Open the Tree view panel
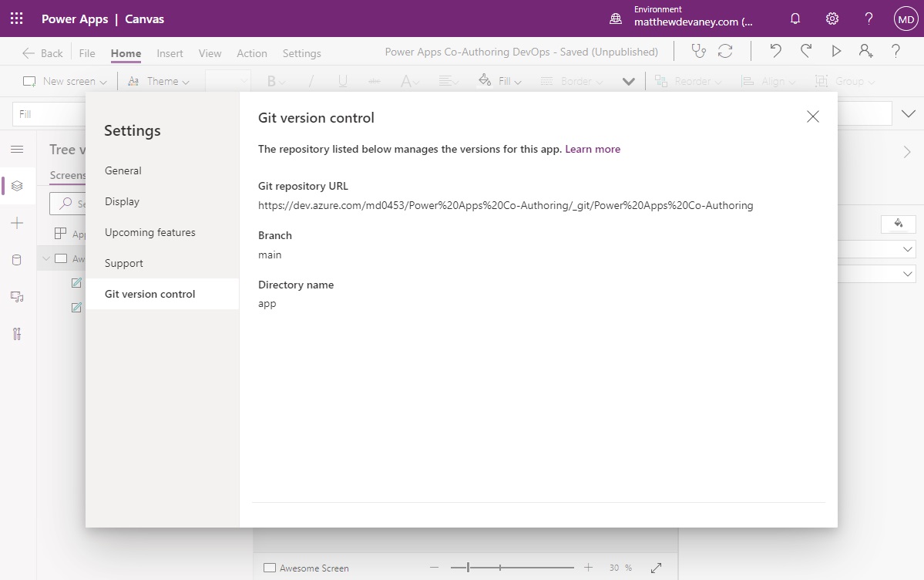Image resolution: width=924 pixels, height=580 pixels. coord(17,186)
